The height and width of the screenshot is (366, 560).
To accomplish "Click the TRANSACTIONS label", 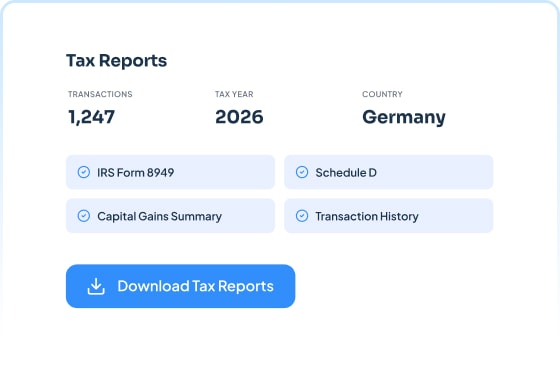I will 100,94.
